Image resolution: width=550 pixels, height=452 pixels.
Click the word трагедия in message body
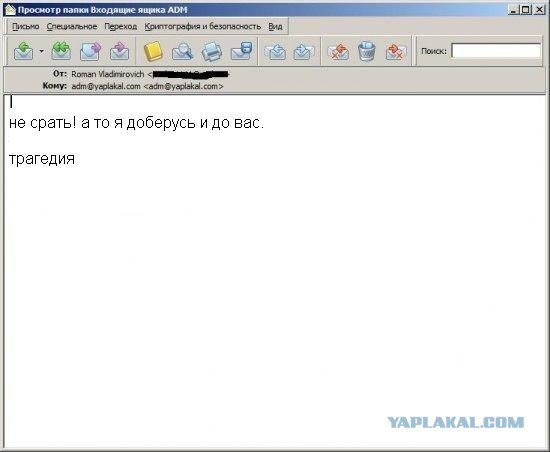click(x=42, y=159)
